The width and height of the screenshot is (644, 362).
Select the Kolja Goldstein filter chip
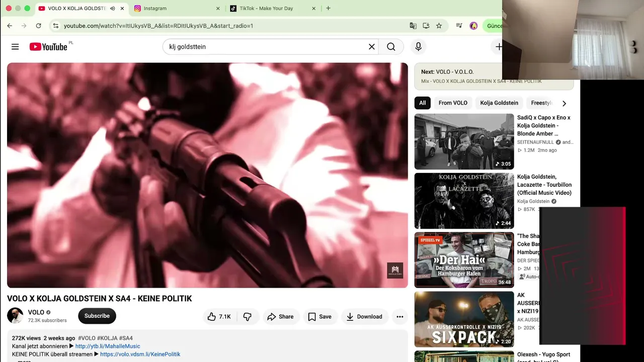pos(499,103)
